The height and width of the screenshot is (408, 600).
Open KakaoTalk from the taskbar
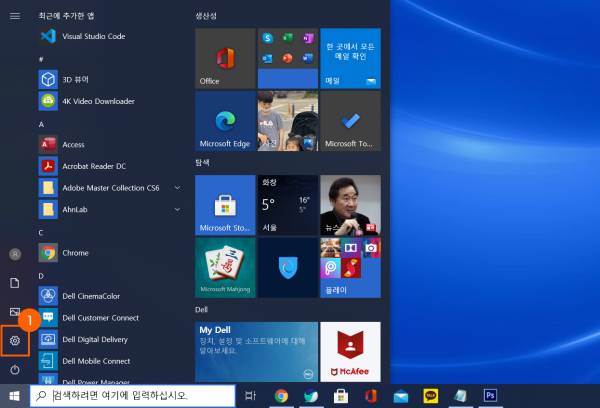(x=430, y=396)
